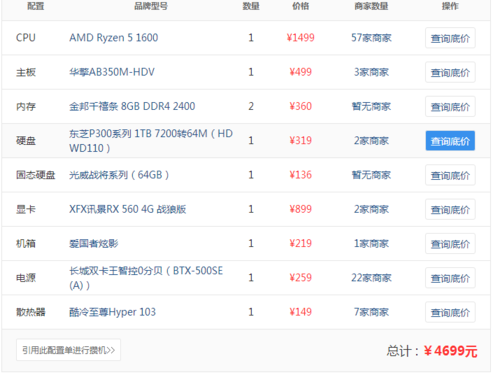
Task: Click 3家商家 merchant count for 主板
Action: 371,72
